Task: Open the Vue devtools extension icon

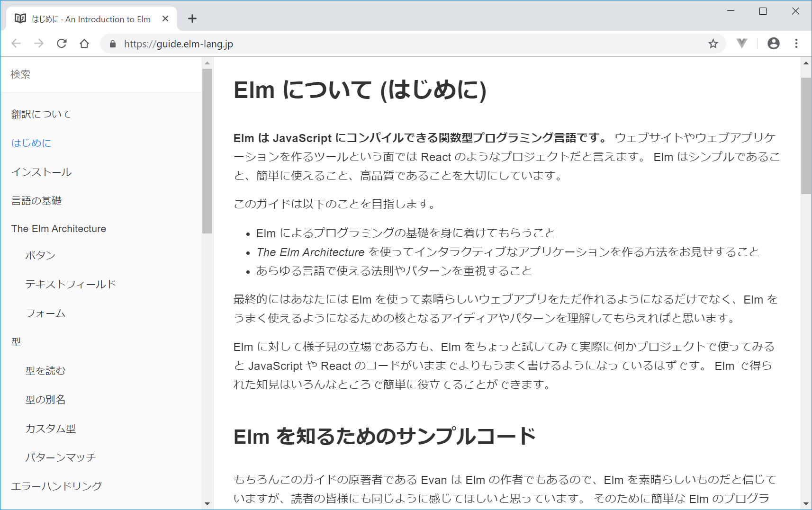Action: point(742,44)
